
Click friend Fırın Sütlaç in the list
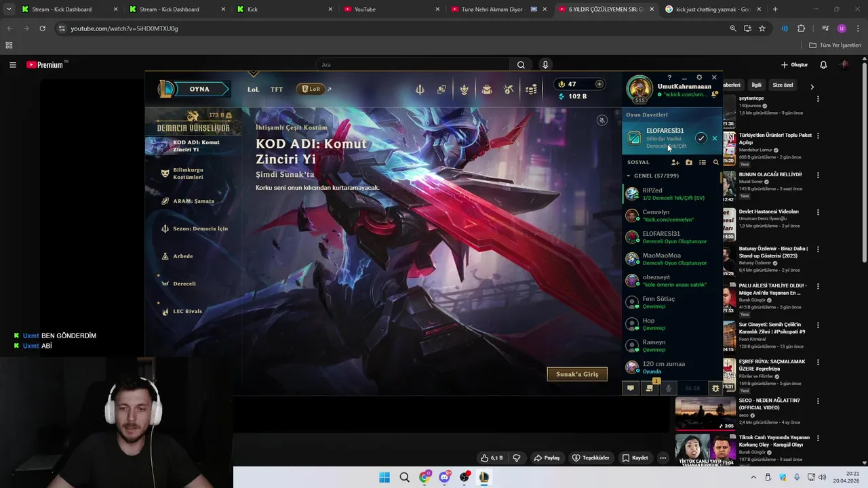(x=671, y=302)
